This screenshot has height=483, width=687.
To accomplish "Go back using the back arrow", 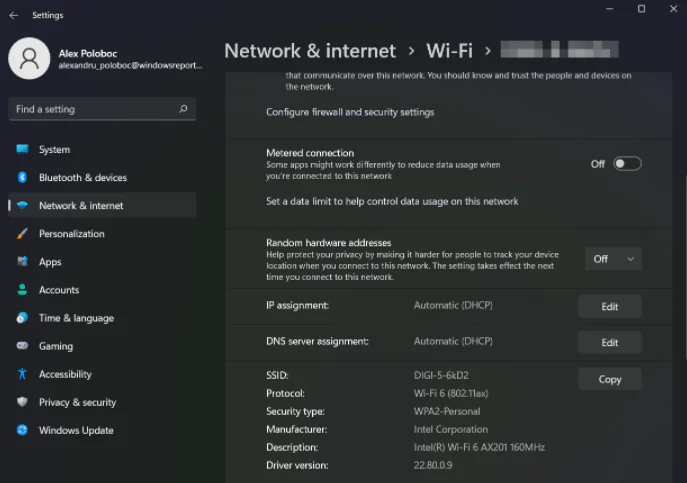I will (x=14, y=15).
